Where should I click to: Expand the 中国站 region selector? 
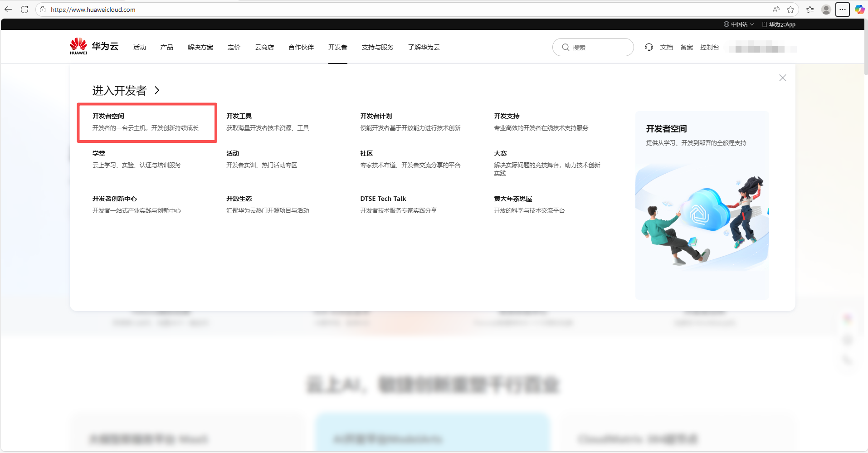pos(739,24)
